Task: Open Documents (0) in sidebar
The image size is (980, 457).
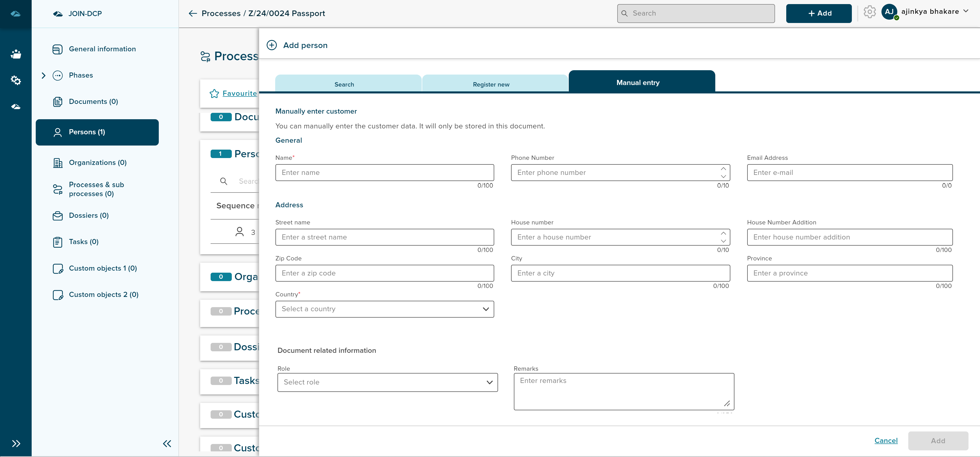Action: pos(93,102)
